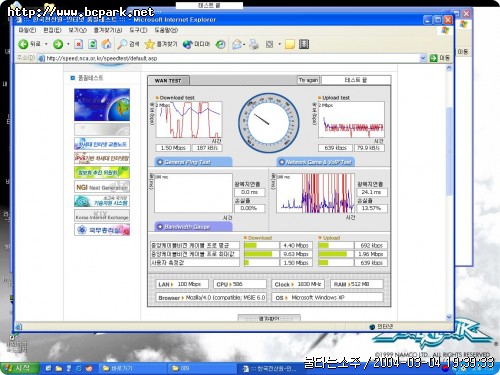500x375 pixels.
Task: Click the page scrollbar down arrow
Action: (449, 317)
